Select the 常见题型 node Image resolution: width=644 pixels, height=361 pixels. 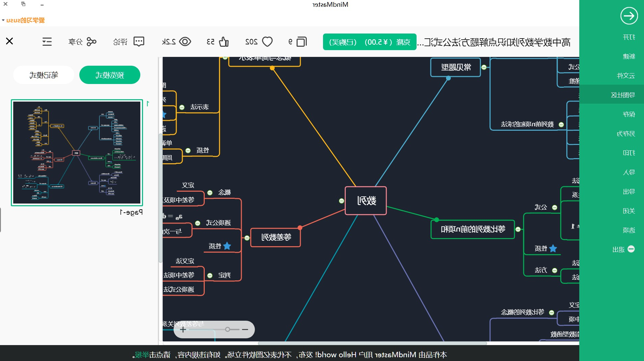456,67
